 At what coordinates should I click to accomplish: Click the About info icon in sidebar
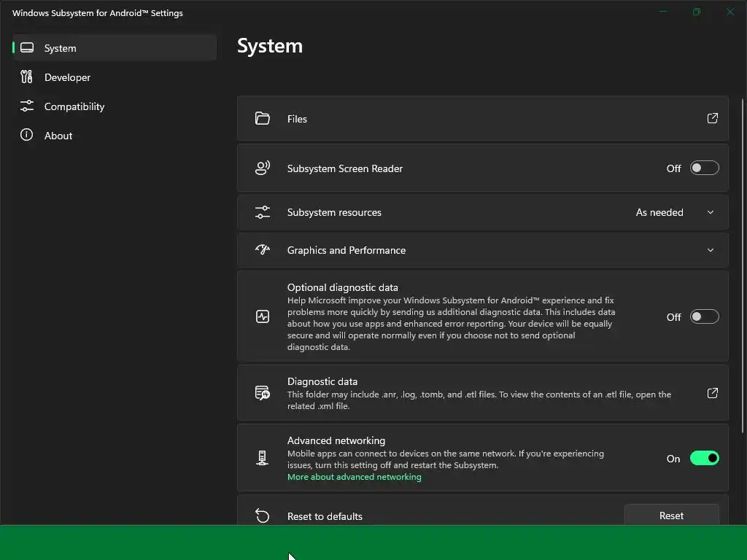(x=27, y=135)
